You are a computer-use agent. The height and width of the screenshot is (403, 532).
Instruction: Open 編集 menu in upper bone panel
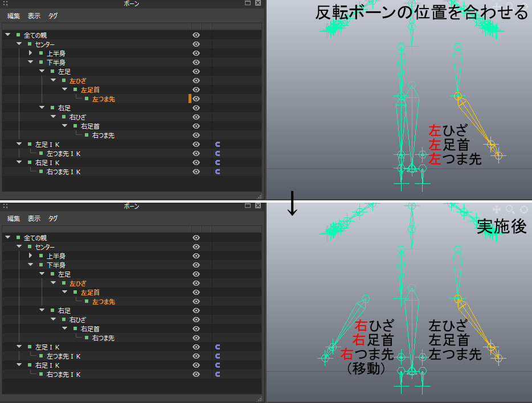(14, 16)
